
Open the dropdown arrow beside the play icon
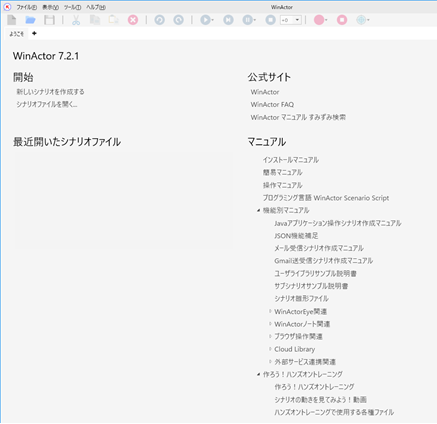tap(213, 20)
